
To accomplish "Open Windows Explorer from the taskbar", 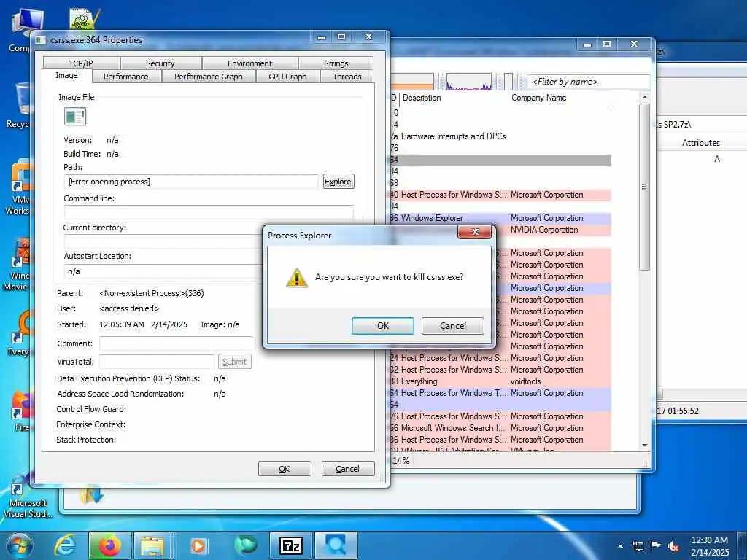I will coord(153,545).
